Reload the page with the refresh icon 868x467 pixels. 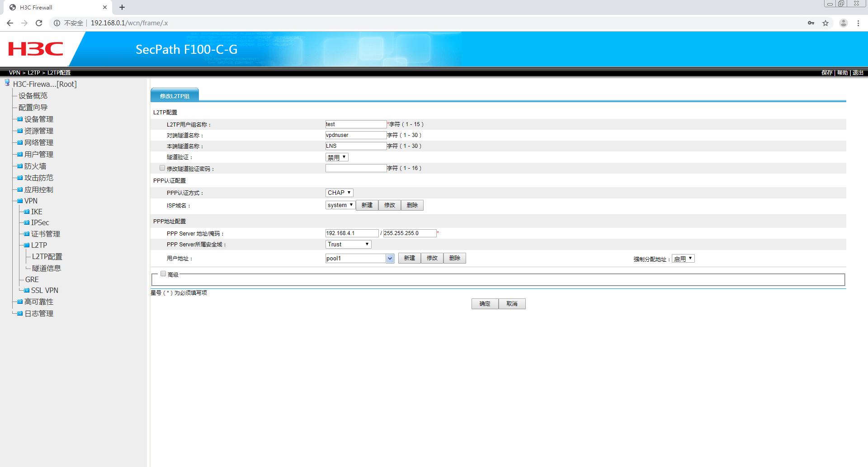pos(39,23)
